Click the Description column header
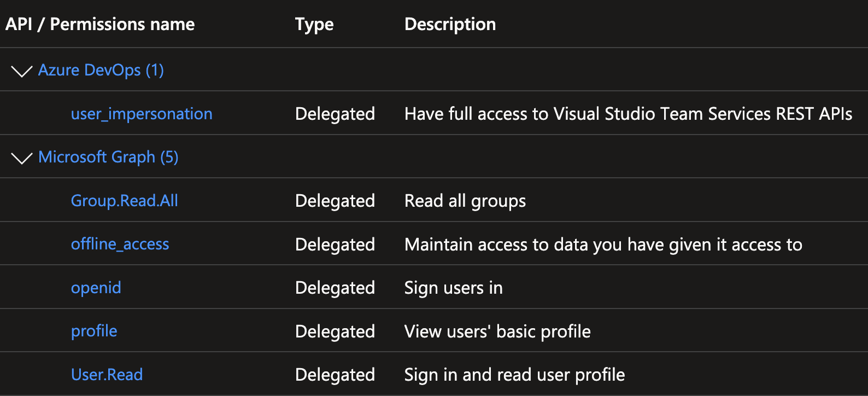The width and height of the screenshot is (868, 396). pyautogui.click(x=449, y=24)
